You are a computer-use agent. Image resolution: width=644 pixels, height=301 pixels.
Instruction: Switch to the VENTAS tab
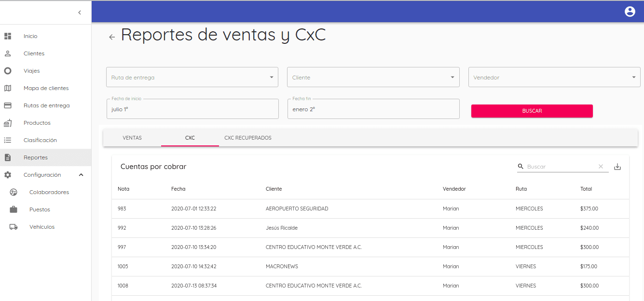(x=132, y=138)
